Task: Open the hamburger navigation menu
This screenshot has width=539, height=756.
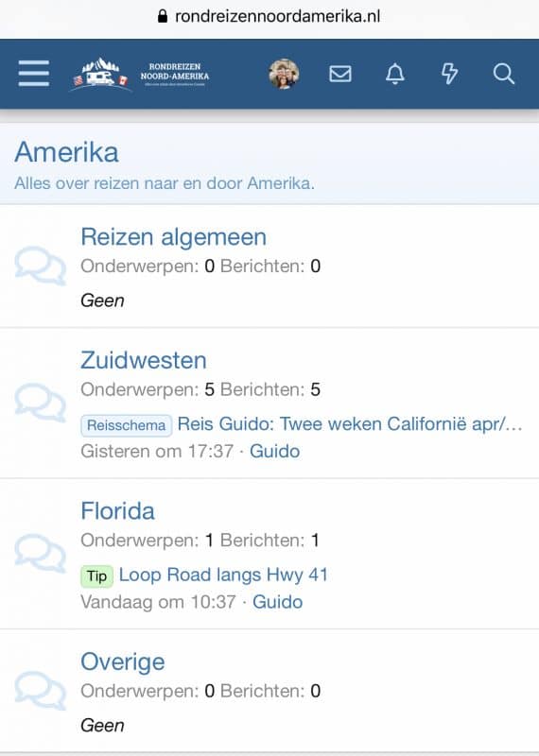Action: (x=34, y=74)
